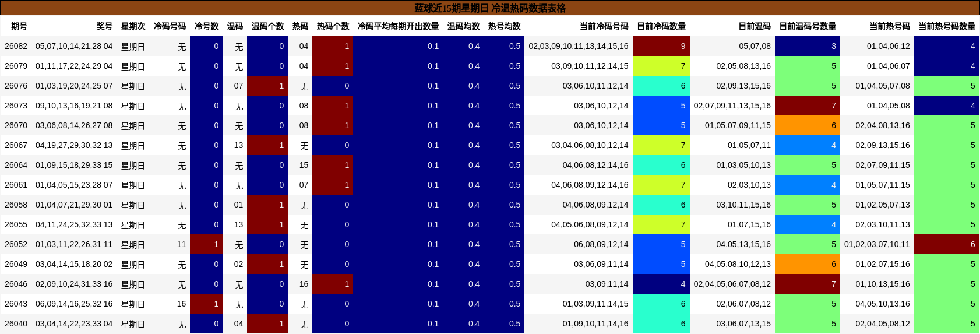Select cold code 16 in row 26043
The height and width of the screenshot is (334, 980).
[181, 304]
